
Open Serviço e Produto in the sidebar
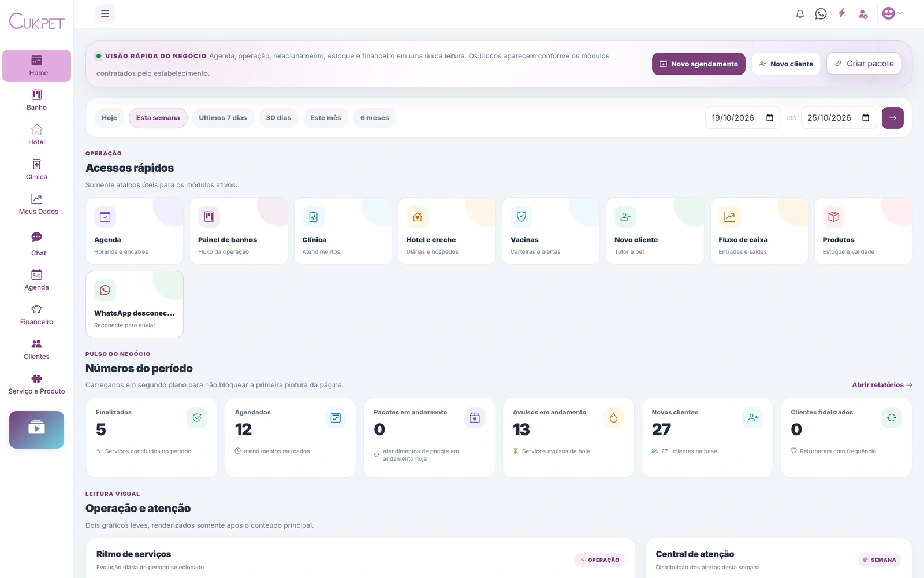click(36, 384)
